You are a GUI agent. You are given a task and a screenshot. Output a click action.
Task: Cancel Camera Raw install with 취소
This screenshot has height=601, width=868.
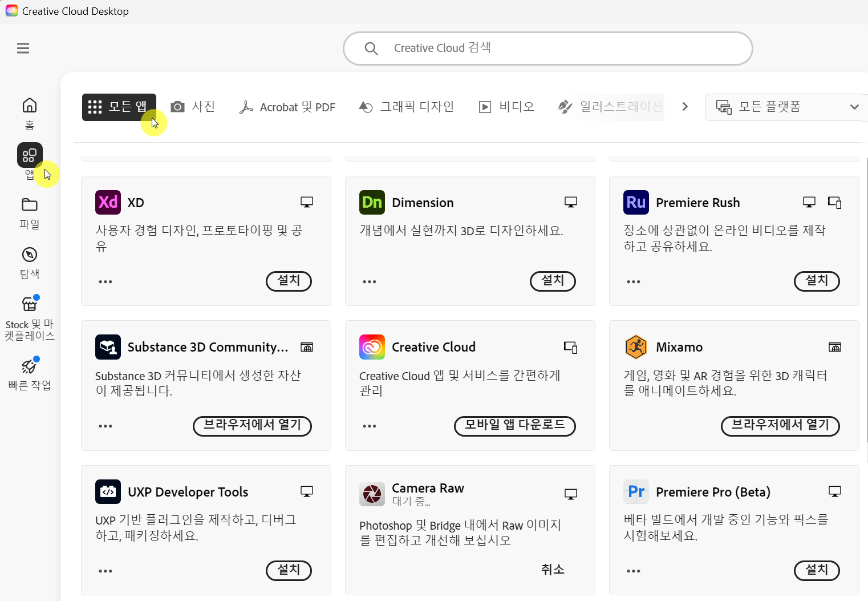pos(553,570)
